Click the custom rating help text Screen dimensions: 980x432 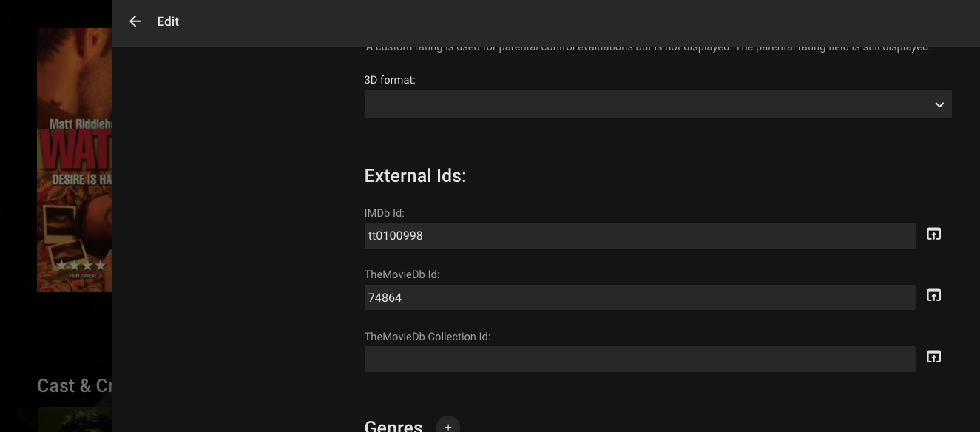click(648, 49)
